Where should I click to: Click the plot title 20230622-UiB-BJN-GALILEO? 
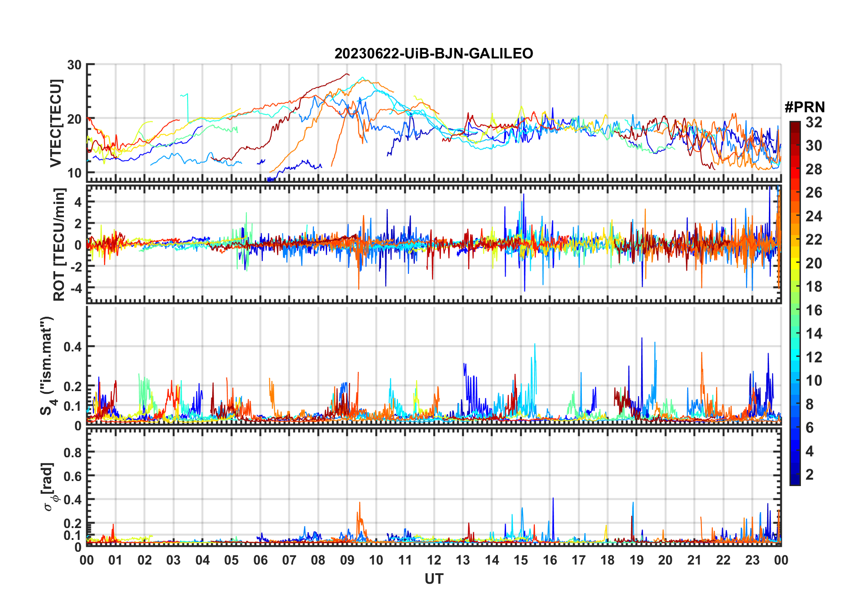pyautogui.click(x=434, y=54)
